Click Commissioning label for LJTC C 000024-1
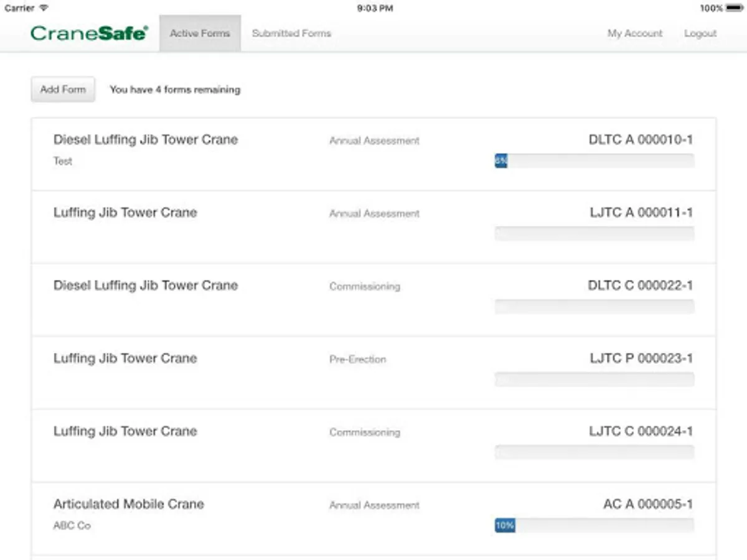Image resolution: width=747 pixels, height=560 pixels. (365, 432)
